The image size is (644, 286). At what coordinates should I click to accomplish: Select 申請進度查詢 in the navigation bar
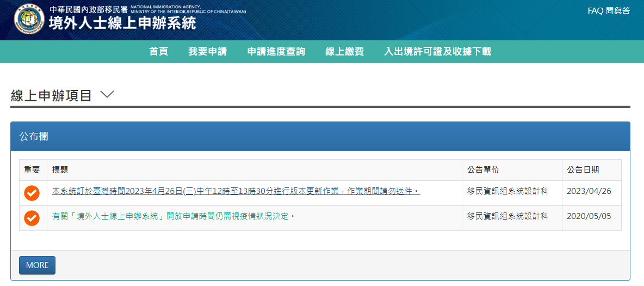coord(276,52)
